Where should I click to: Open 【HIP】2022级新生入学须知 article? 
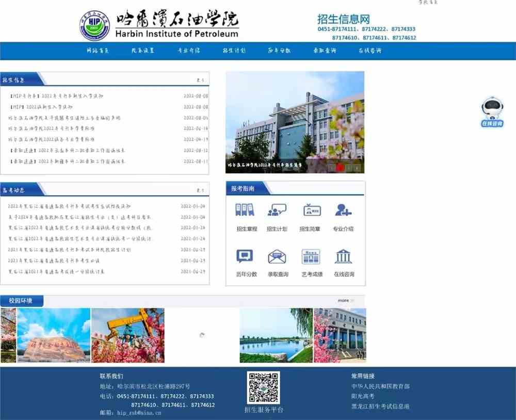click(41, 107)
